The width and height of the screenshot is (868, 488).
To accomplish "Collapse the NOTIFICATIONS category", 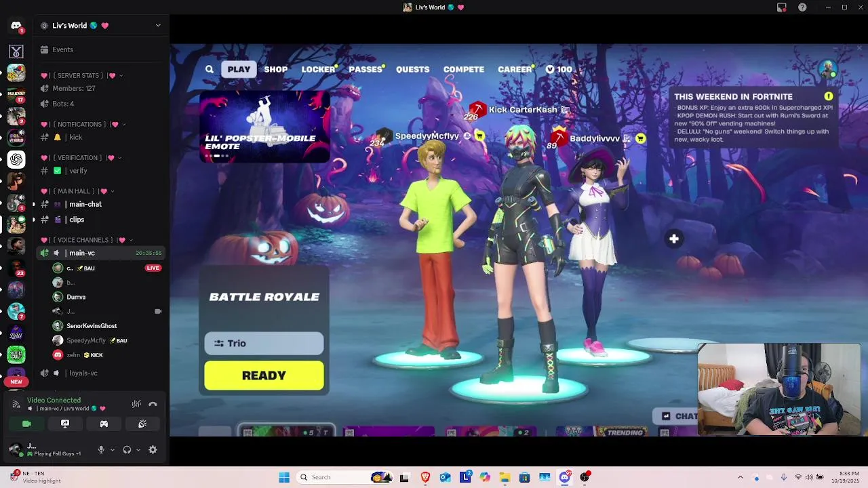I will click(x=83, y=125).
